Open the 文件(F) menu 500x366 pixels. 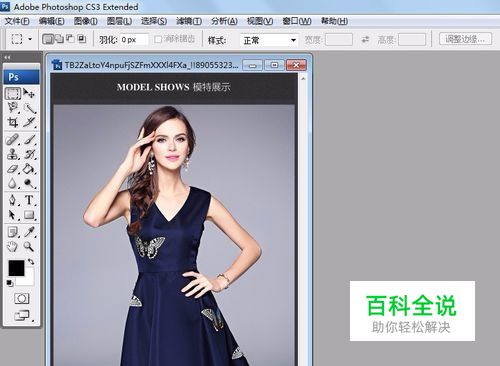[x=17, y=21]
